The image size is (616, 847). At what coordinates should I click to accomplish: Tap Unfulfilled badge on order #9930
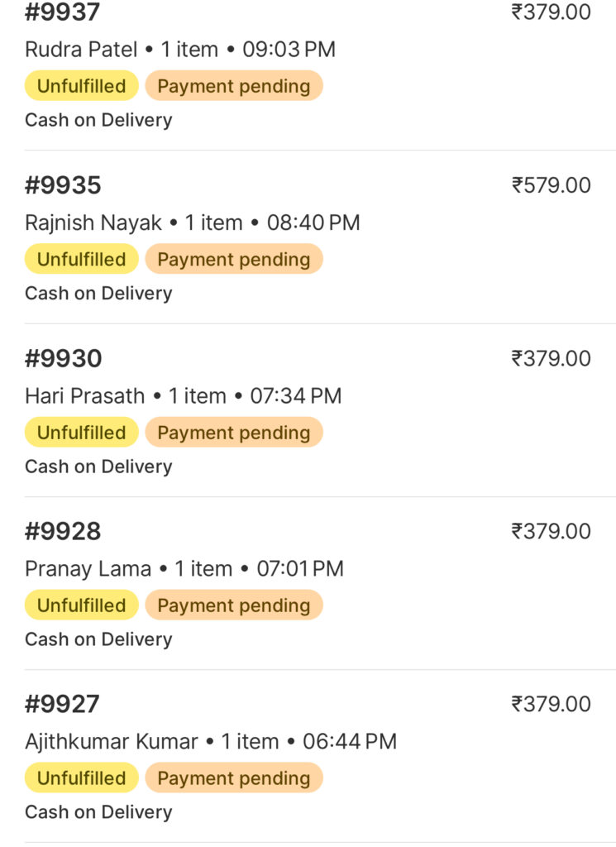(81, 432)
